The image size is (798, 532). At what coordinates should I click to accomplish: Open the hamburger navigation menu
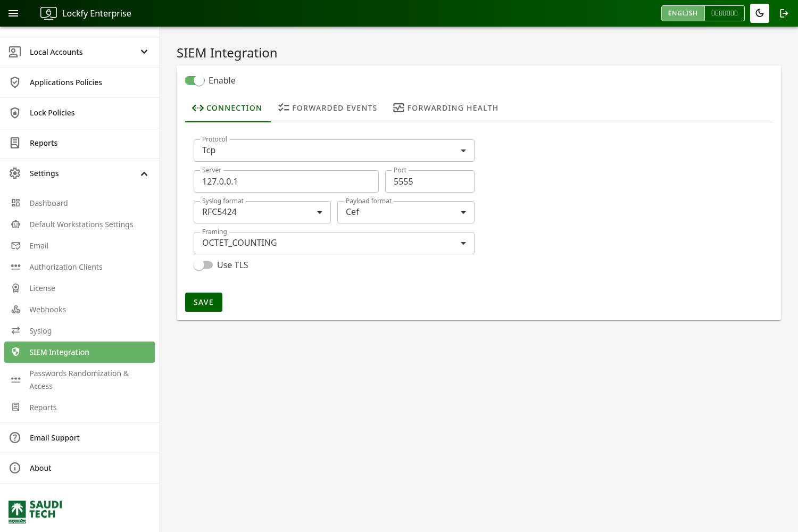(x=13, y=13)
